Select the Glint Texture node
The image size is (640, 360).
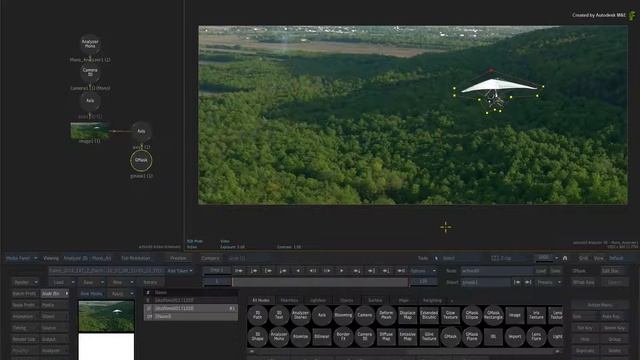click(429, 337)
